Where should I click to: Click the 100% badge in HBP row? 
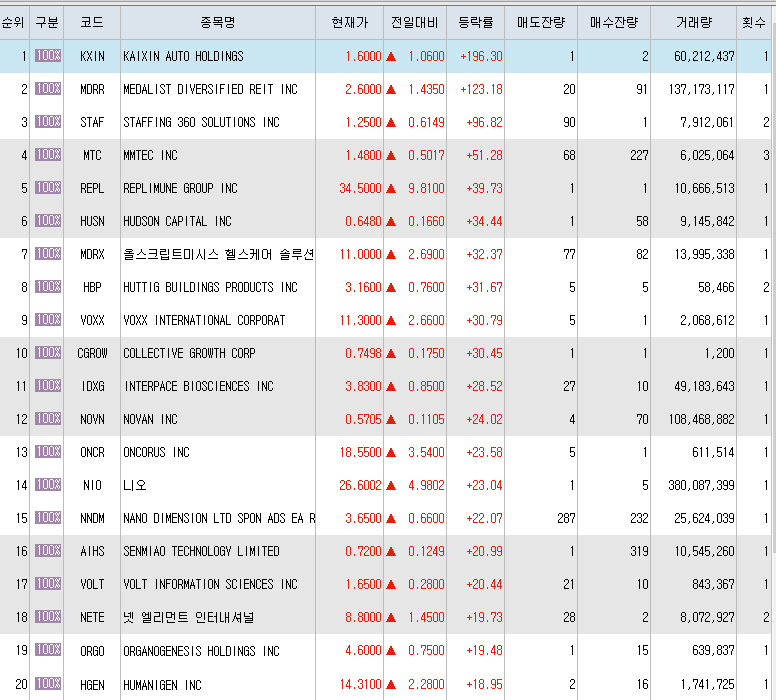tap(48, 287)
